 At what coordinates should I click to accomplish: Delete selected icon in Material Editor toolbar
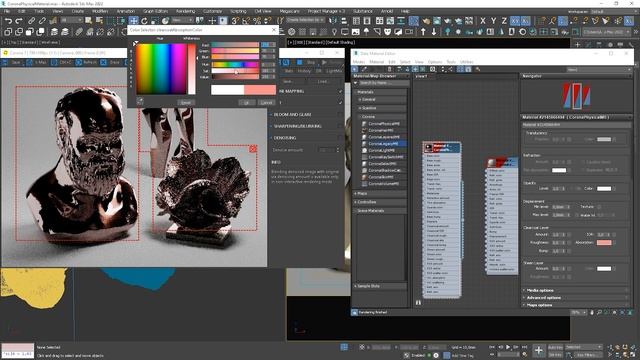point(389,69)
